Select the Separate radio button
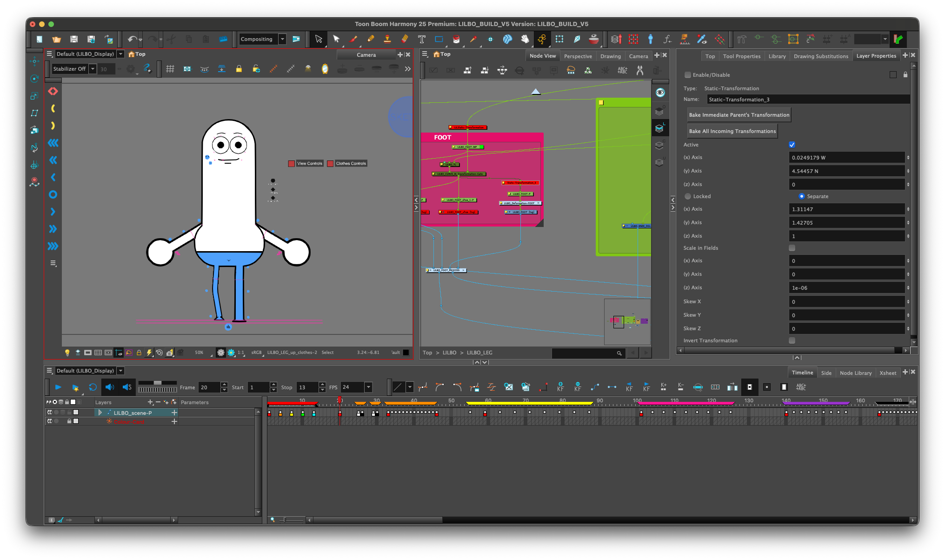 point(801,196)
